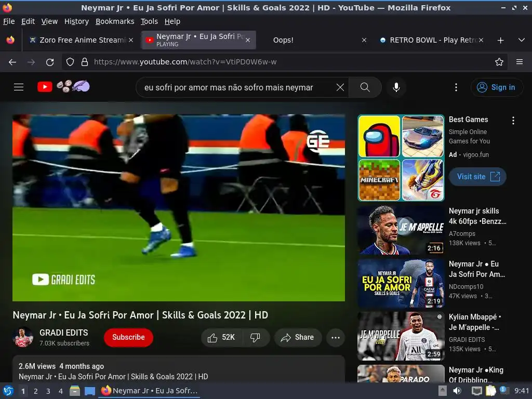The width and height of the screenshot is (532, 399).
Task: Share the Neymar video
Action: [298, 337]
